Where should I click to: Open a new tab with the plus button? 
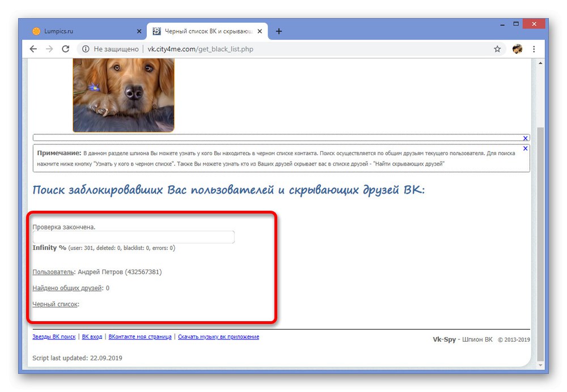278,31
